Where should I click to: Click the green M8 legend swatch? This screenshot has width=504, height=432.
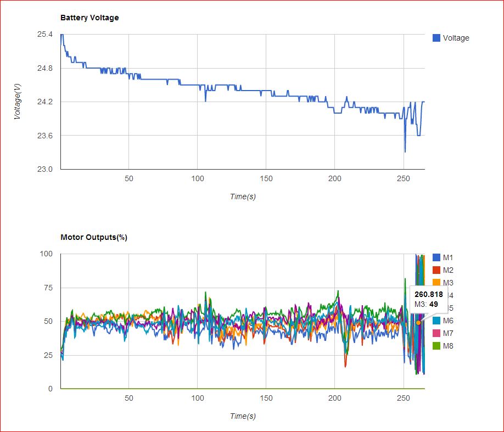tap(436, 346)
